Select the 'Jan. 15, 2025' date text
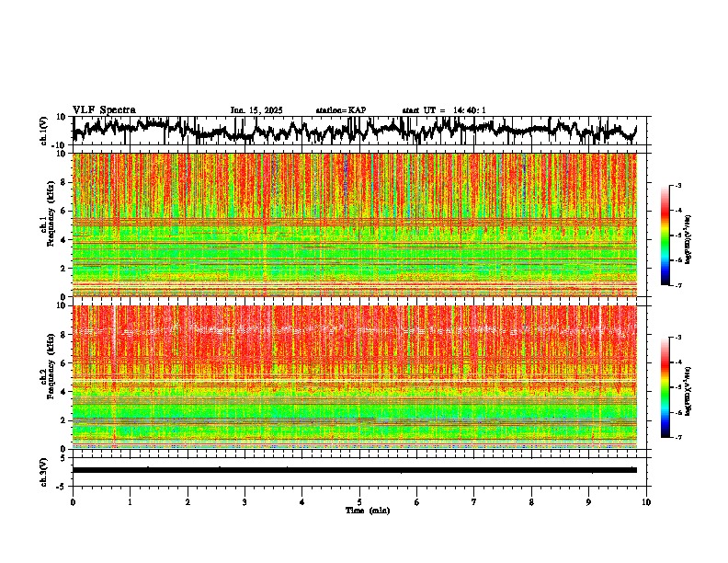Viewport: 728px width, 563px height. pos(256,110)
